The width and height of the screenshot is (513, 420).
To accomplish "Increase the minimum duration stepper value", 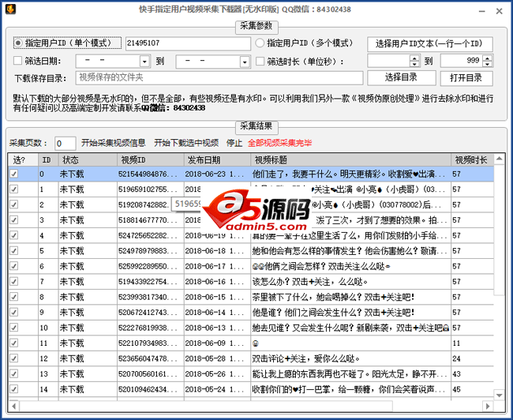I will [x=415, y=58].
